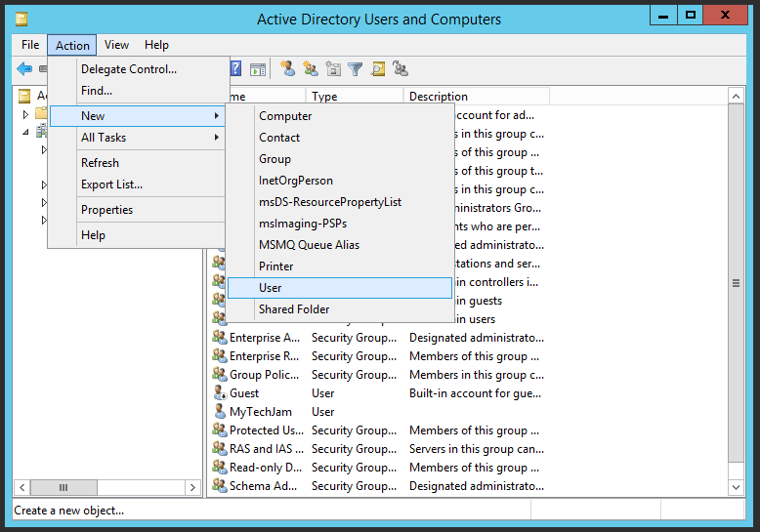Click the Enterprise A... group icon
The width and height of the screenshot is (760, 532).
pos(220,337)
